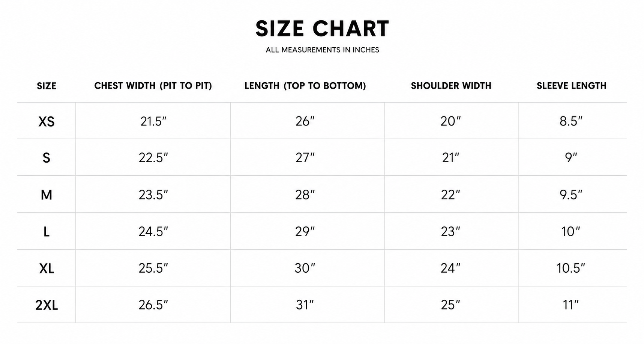Click the 2XL size row label
The height and width of the screenshot is (344, 644).
pyautogui.click(x=47, y=305)
